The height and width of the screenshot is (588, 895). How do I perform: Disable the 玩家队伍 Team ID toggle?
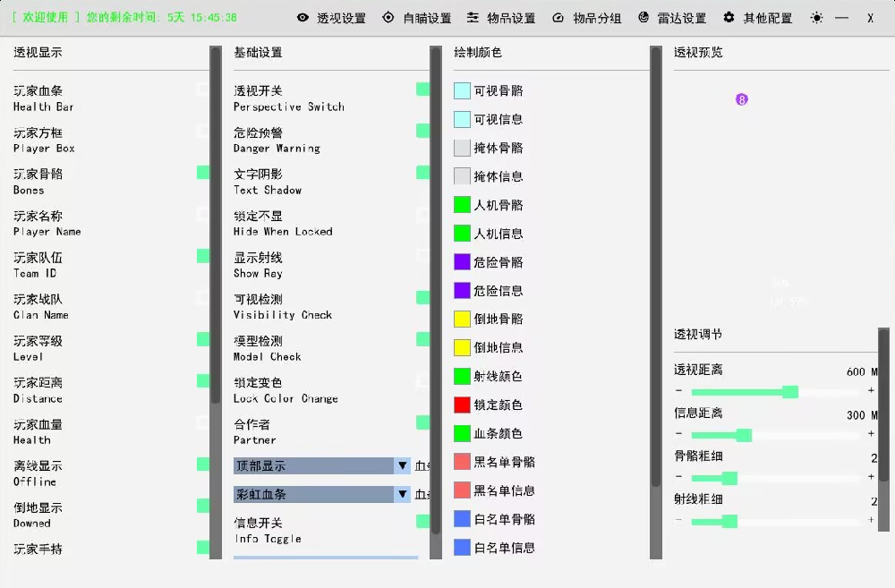(x=203, y=256)
